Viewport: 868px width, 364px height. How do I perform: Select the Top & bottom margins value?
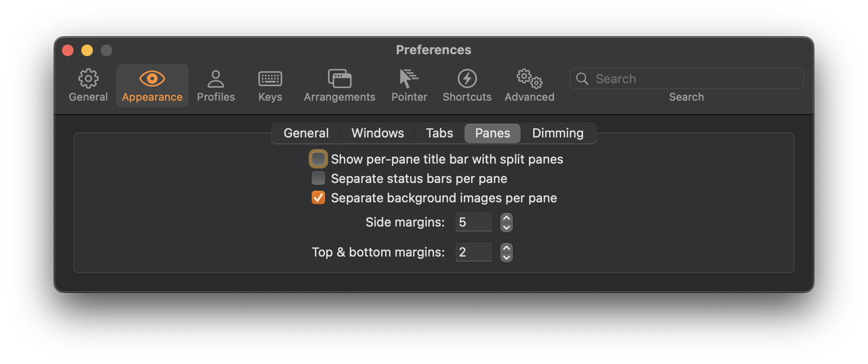473,252
